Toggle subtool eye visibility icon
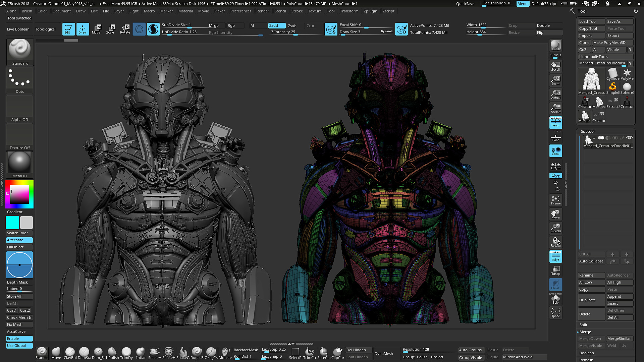This screenshot has height=362, width=644. tap(630, 138)
